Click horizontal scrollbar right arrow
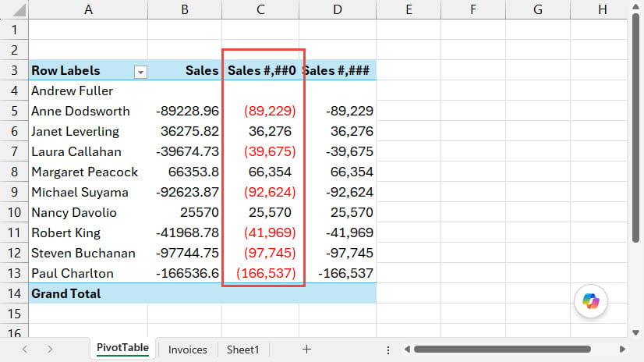 [622, 350]
